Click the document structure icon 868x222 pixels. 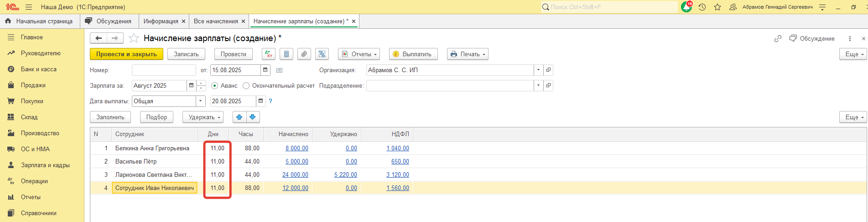(322, 54)
